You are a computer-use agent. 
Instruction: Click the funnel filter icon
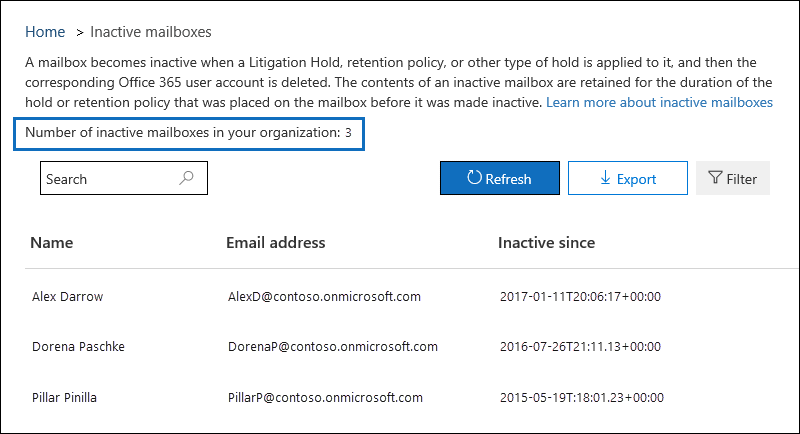coord(715,177)
